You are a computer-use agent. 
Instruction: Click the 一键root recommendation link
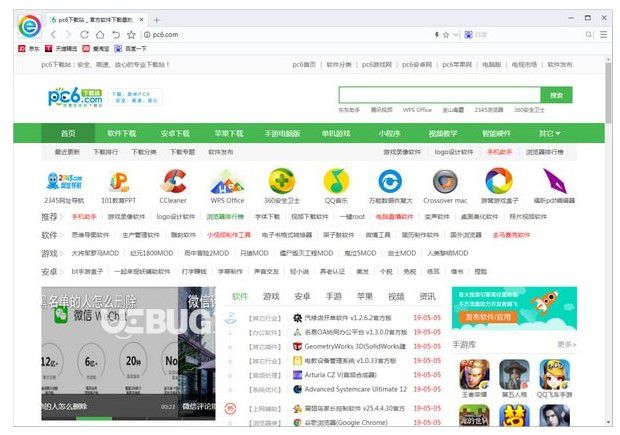click(352, 217)
